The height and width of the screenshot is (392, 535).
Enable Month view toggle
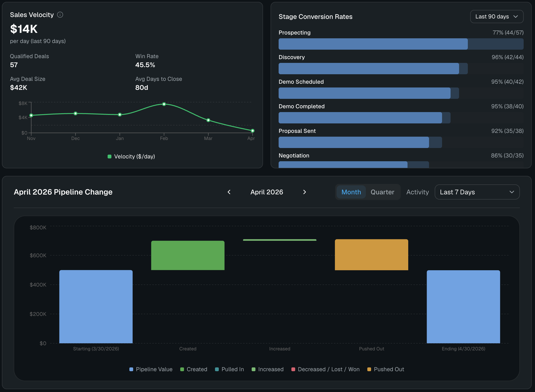(x=351, y=192)
